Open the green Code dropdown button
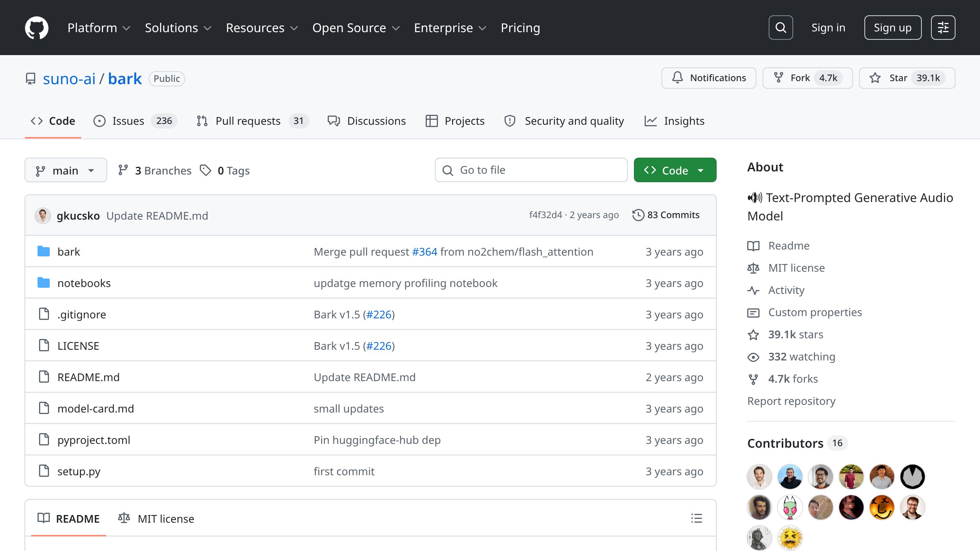980x551 pixels. point(675,170)
